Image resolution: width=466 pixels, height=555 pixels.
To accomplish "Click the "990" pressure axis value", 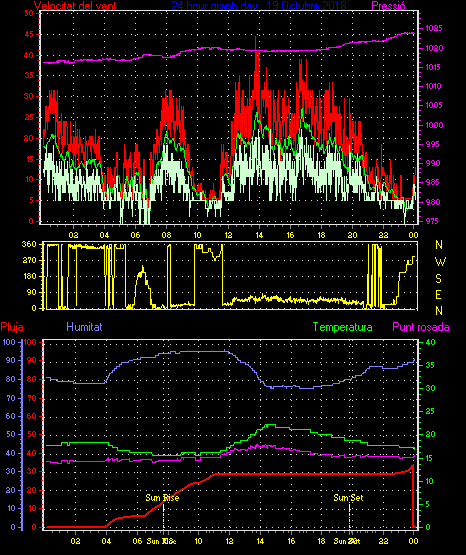I will tap(433, 163).
